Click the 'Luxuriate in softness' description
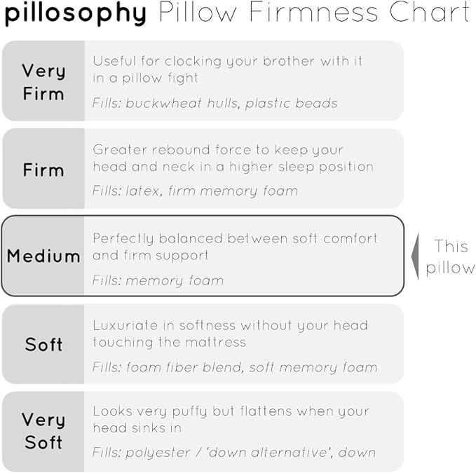This screenshot has width=476, height=473. (230, 334)
